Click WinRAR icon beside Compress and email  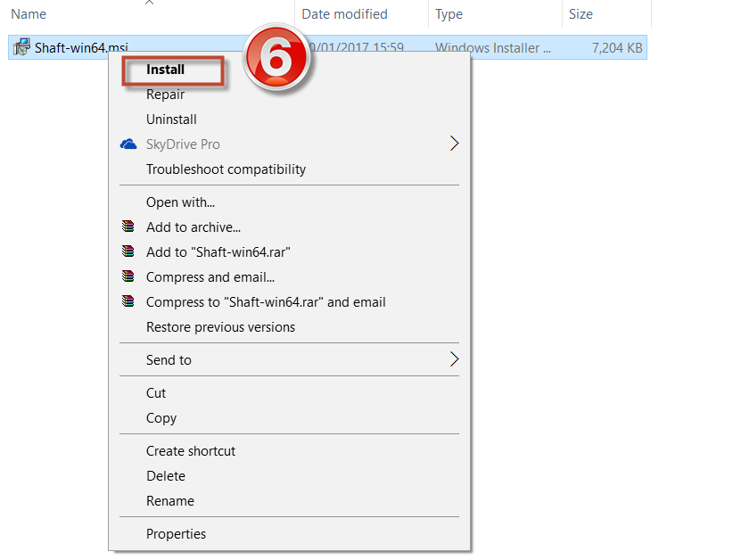point(128,277)
